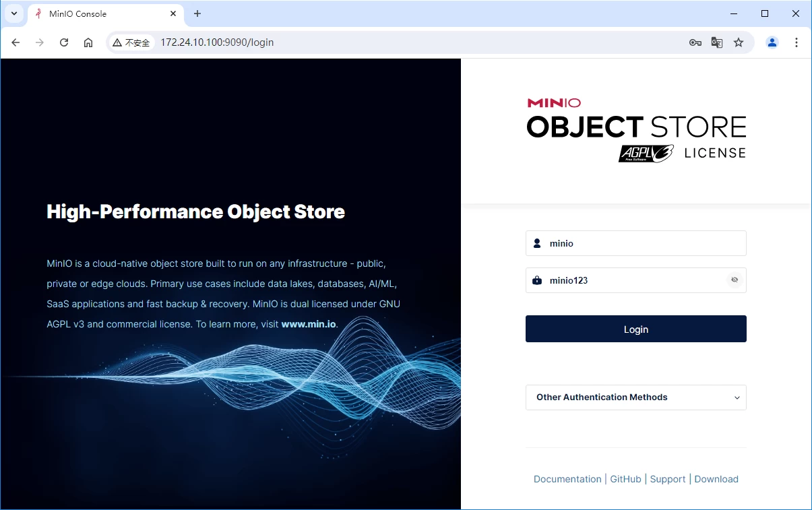Viewport: 812px width, 510px height.
Task: Expand Other Authentication Methods dropdown
Action: click(x=635, y=397)
